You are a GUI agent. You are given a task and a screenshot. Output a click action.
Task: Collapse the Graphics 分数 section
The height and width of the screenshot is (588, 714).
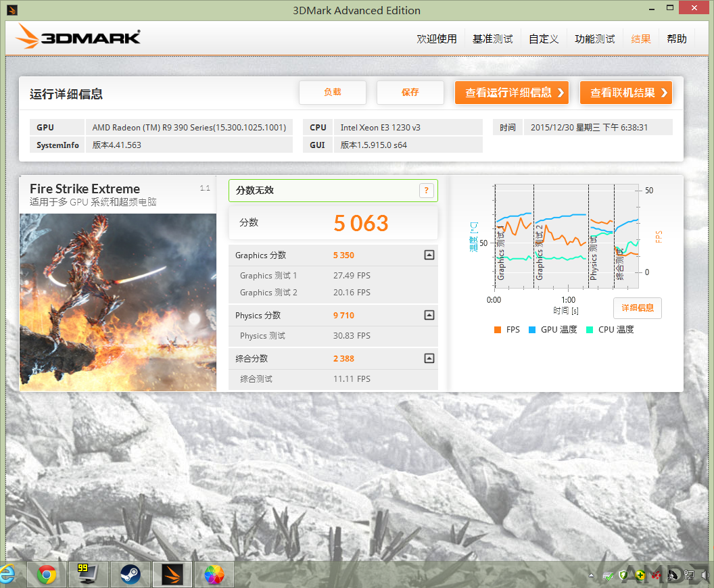[x=429, y=255]
